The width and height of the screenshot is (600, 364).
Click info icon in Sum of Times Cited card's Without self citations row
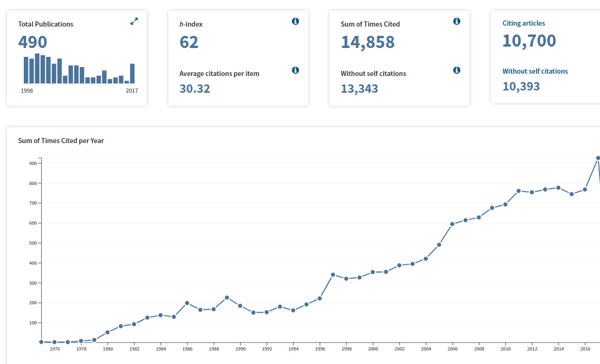click(456, 70)
